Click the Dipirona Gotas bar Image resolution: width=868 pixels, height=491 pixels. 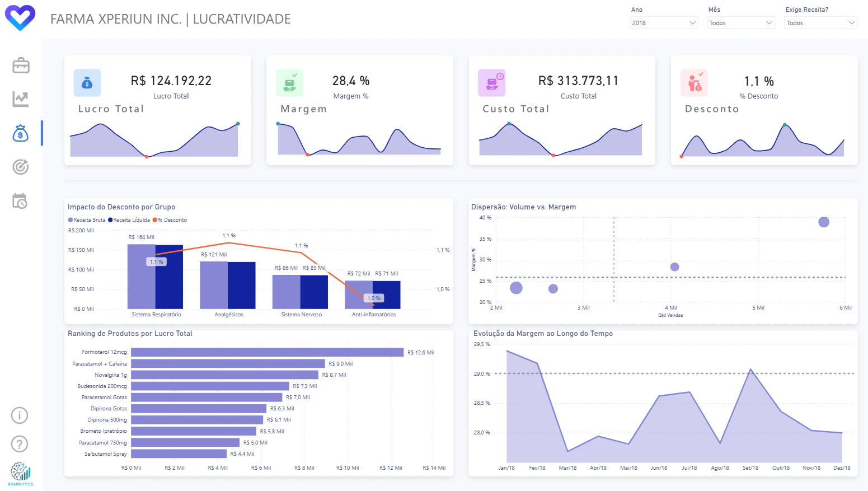click(x=199, y=408)
